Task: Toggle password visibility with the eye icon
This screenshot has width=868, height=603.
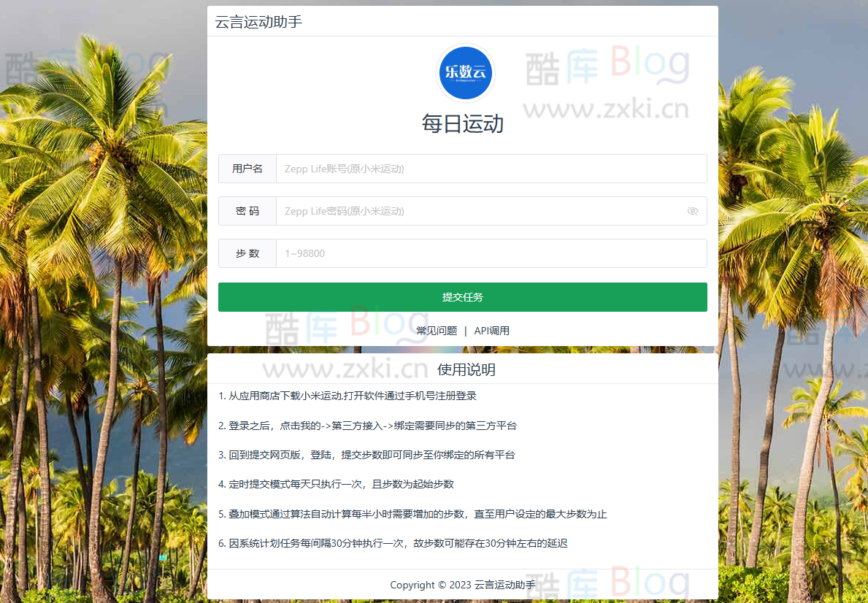Action: [692, 211]
